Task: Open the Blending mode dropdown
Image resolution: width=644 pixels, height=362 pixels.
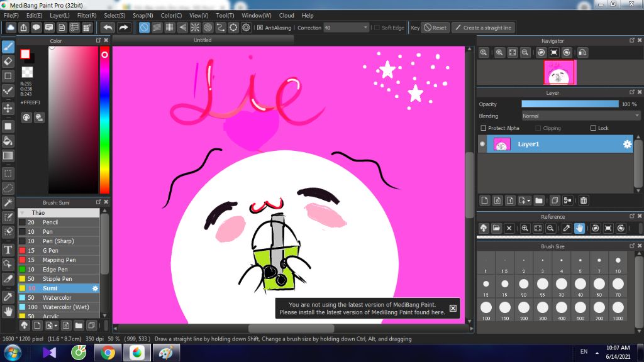Action: [580, 116]
